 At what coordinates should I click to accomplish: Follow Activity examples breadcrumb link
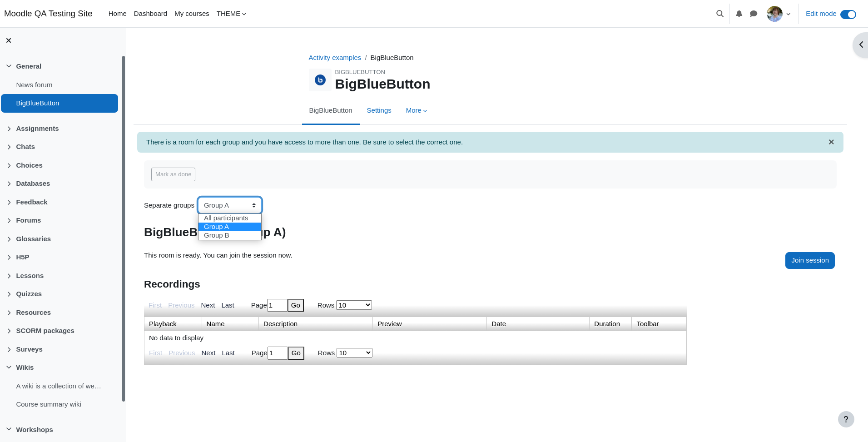click(x=335, y=58)
